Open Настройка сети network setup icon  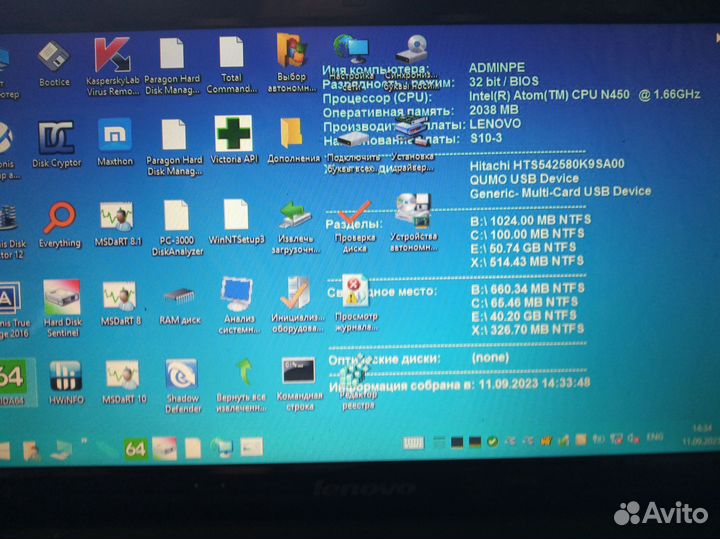pyautogui.click(x=352, y=62)
